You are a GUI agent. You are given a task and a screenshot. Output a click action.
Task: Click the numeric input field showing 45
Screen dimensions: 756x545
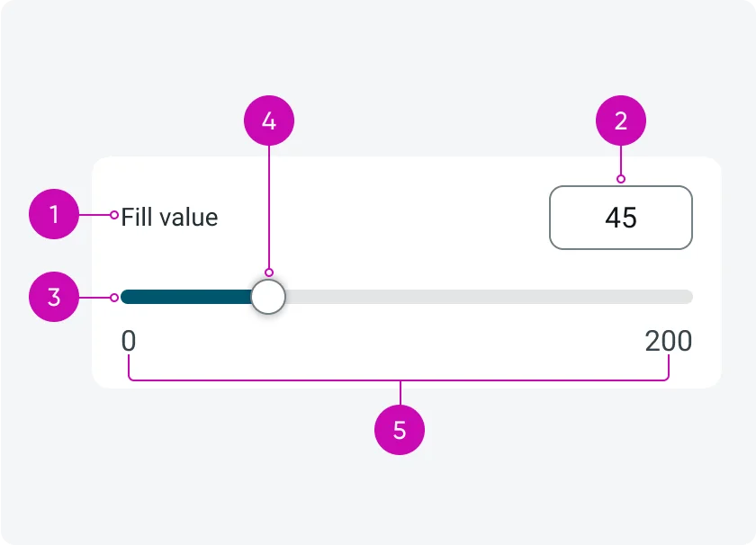[621, 218]
